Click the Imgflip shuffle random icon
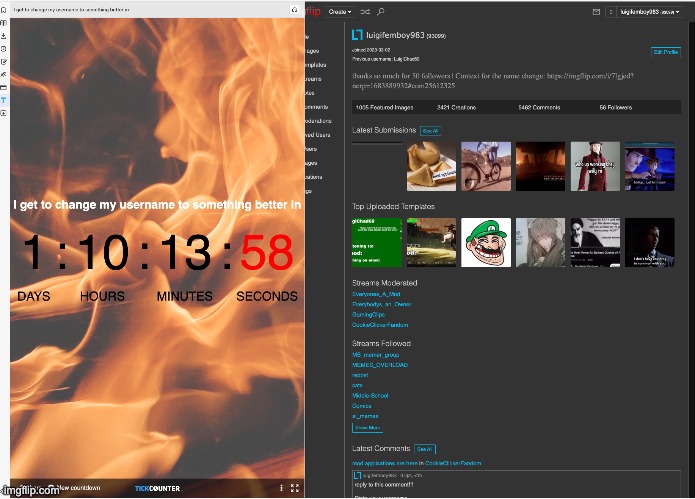The width and height of the screenshot is (695, 499). tap(365, 12)
